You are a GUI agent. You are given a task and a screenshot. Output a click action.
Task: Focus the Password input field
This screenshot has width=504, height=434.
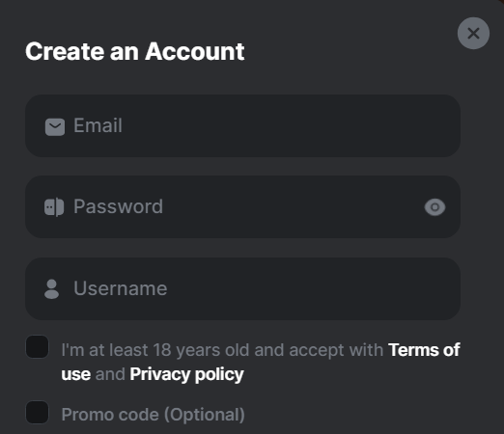(x=242, y=206)
